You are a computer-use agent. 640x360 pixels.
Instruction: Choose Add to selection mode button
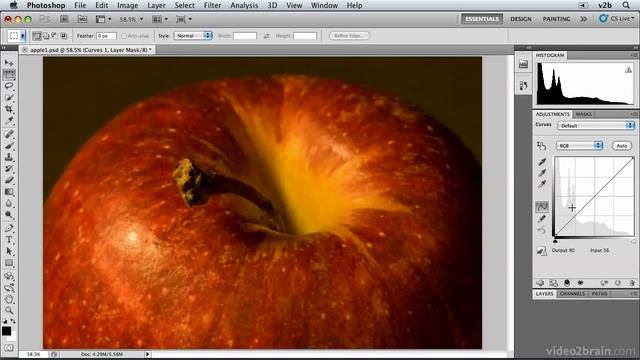tap(46, 36)
